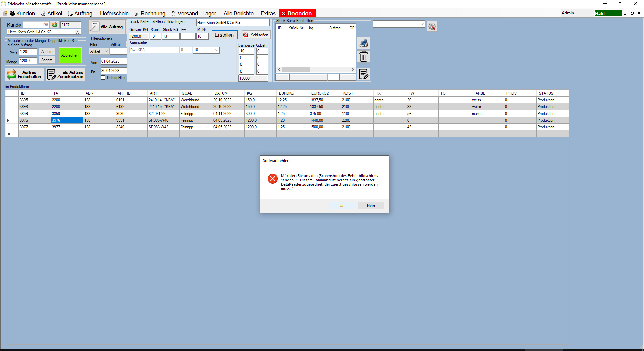Click the Stück Karte list horizontal scrollbar

pyautogui.click(x=316, y=70)
